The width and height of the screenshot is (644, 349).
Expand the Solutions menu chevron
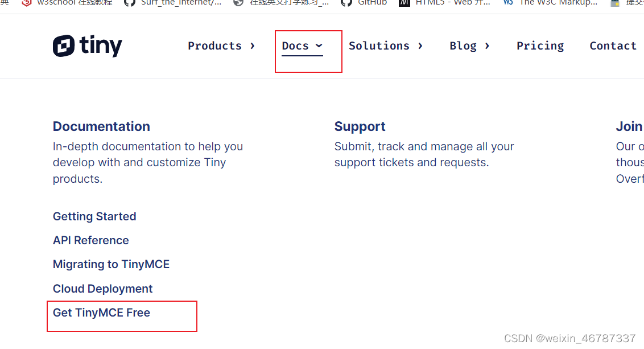coord(420,46)
